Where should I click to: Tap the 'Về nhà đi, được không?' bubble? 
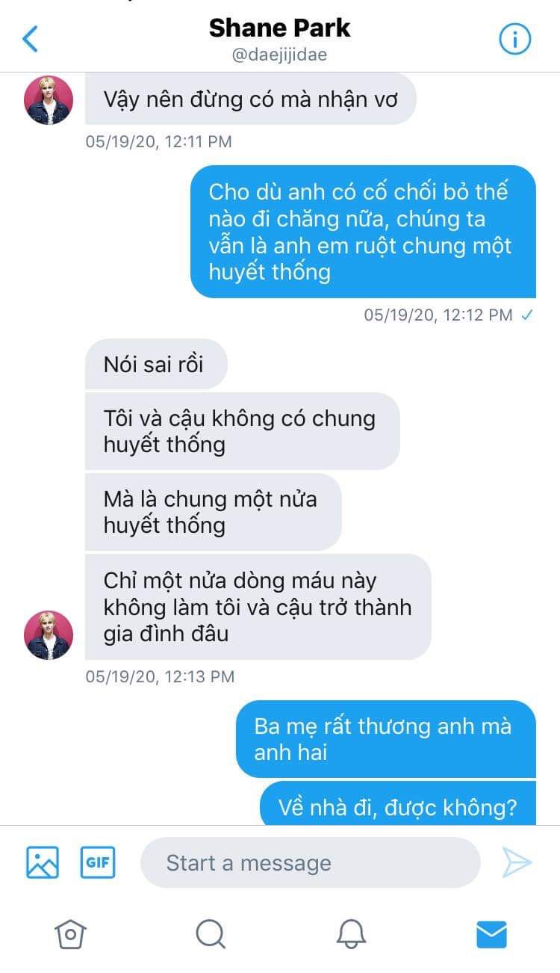(x=398, y=803)
